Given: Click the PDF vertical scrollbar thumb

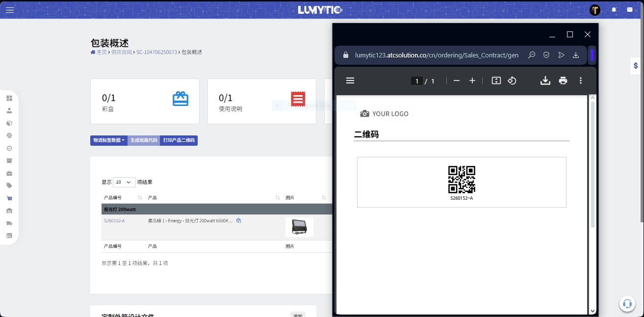Looking at the screenshot, I should [x=592, y=164].
